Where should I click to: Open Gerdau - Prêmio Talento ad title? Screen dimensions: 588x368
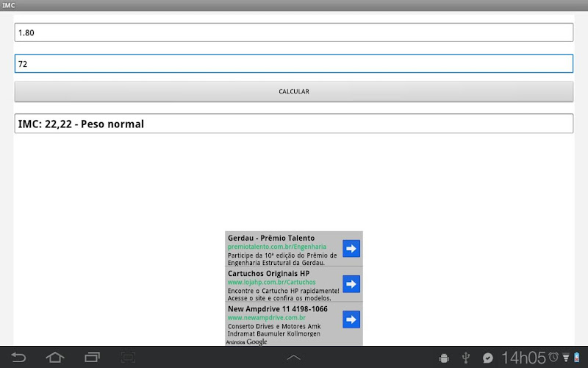pyautogui.click(x=271, y=238)
